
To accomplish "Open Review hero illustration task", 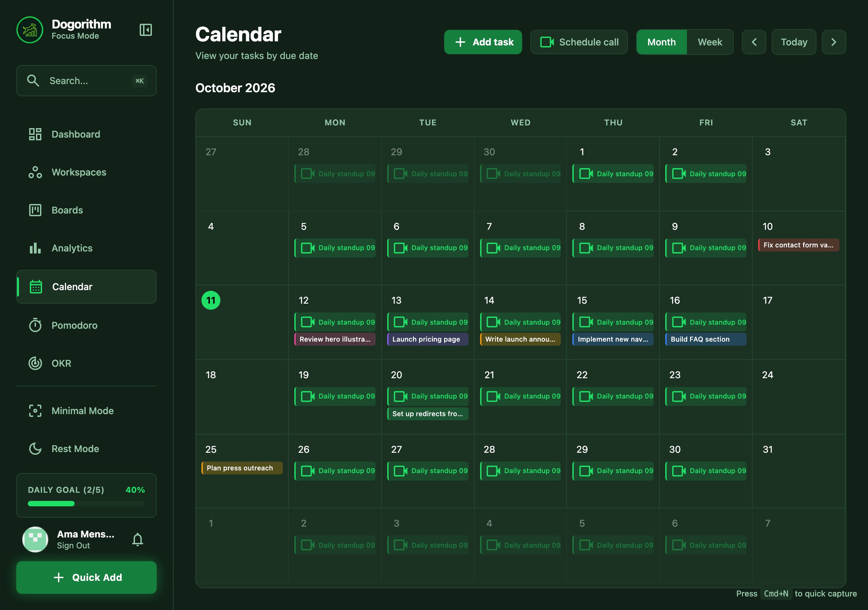I will [335, 339].
